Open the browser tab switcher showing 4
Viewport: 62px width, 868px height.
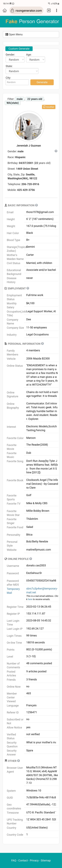pyautogui.click(x=49, y=10)
